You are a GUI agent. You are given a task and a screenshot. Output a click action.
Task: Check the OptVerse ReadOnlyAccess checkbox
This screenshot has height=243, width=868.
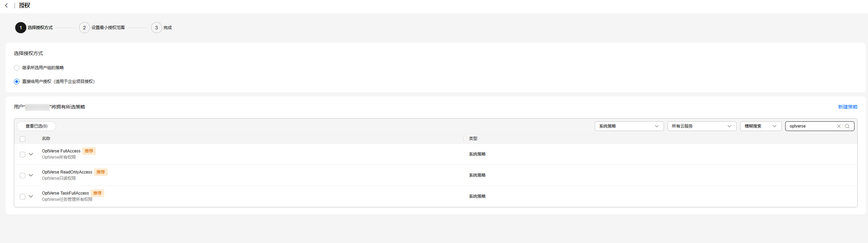(23, 176)
